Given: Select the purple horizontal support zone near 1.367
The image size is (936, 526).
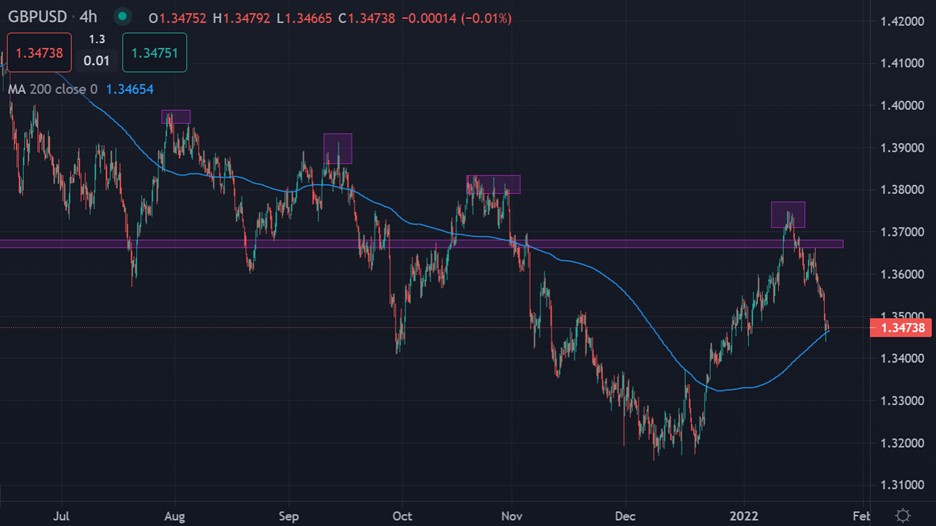Looking at the screenshot, I should point(421,244).
